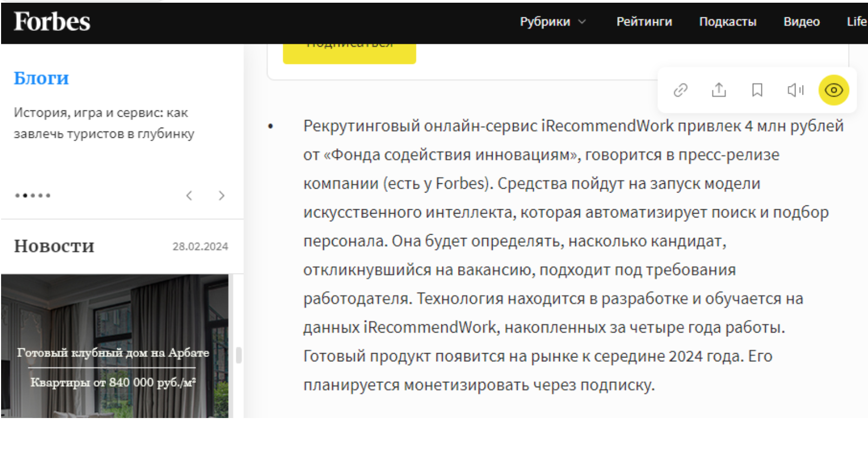Viewport: 868px width, 464px height.
Task: Open the share upload icon
Action: [x=719, y=90]
